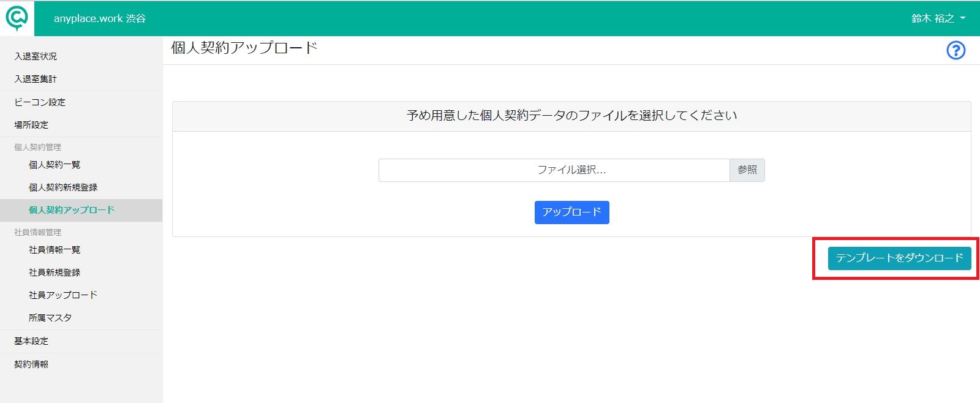This screenshot has width=980, height=403.
Task: Expand the 鈴木 裕之 user dropdown
Action: tap(938, 18)
